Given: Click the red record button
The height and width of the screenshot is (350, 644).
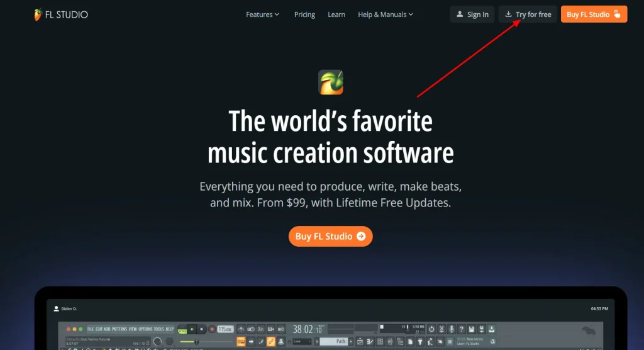Looking at the screenshot, I should 212,329.
